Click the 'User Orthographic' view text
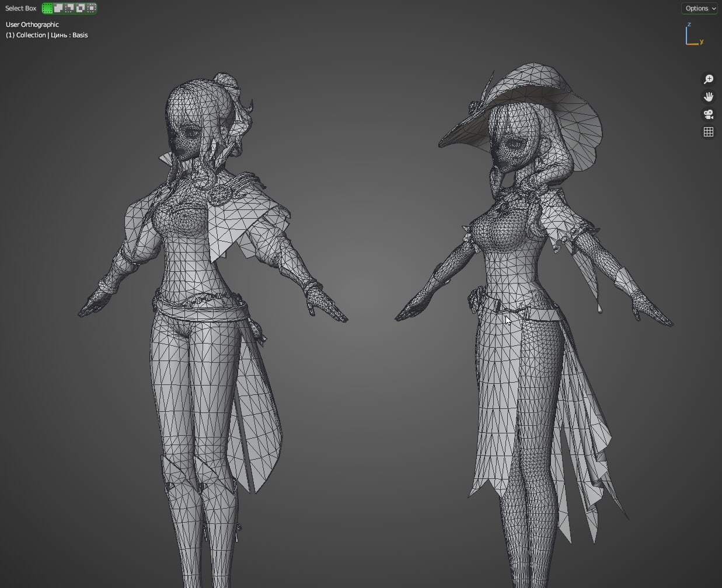 point(32,24)
